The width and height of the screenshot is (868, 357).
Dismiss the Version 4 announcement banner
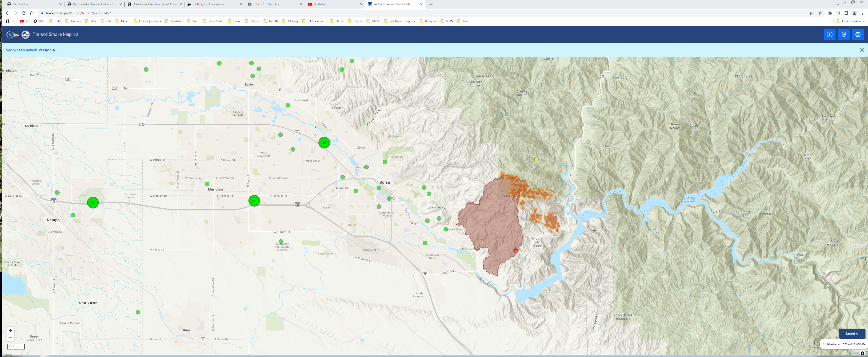pos(862,50)
